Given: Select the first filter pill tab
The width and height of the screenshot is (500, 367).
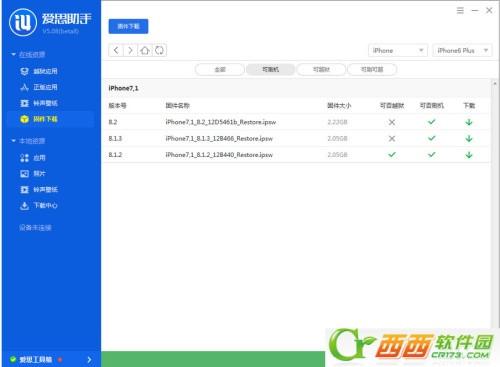Looking at the screenshot, I should point(220,69).
